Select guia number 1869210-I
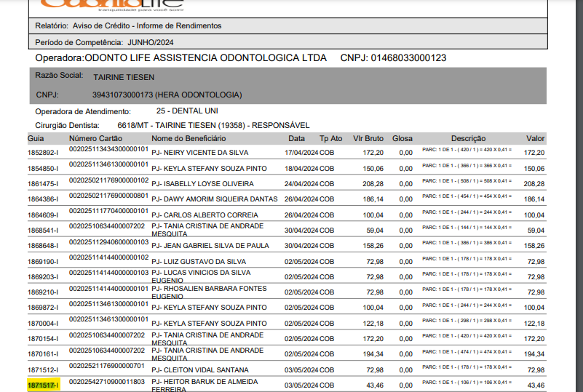This screenshot has width=583, height=392. pos(43,292)
